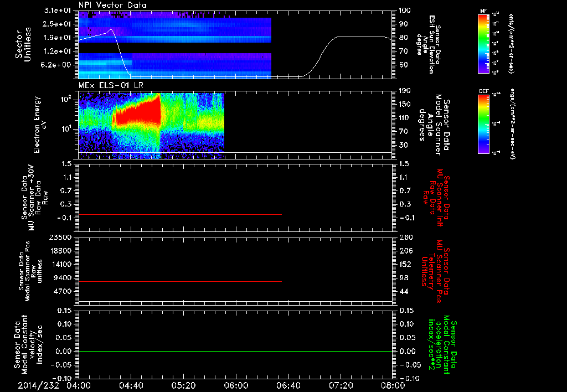
Task: Click the red line in MU Scanner +30V panel
Action: (180, 215)
